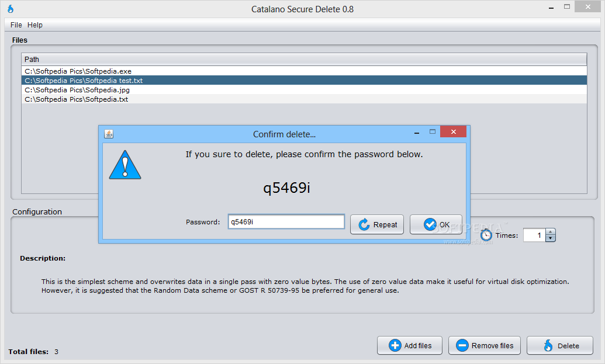The image size is (605, 364).
Task: Click the Java icon in dialog title
Action: [x=109, y=134]
